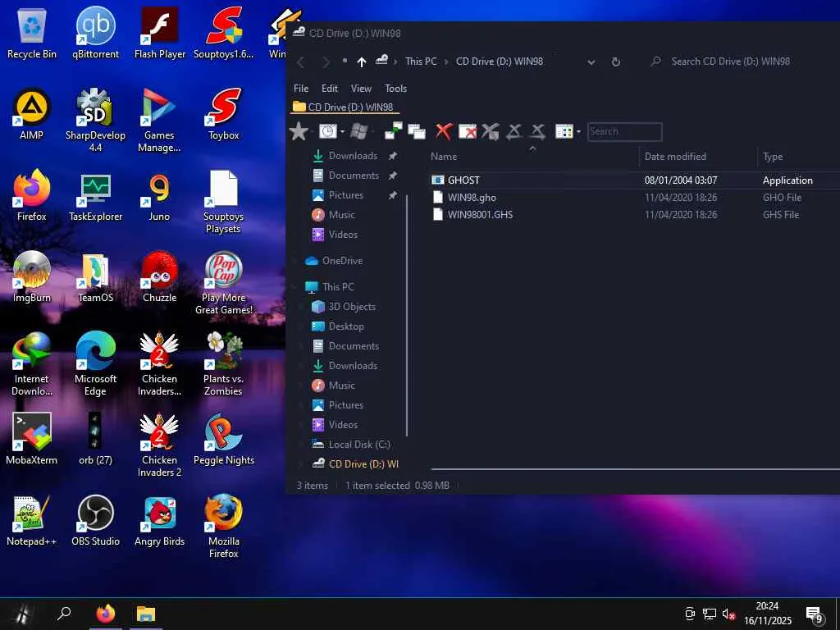Open the muted volume tray icon

728,614
